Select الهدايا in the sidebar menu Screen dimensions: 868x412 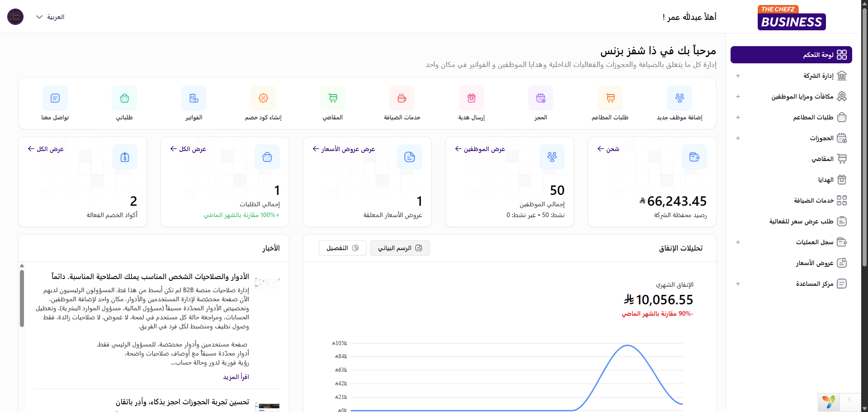click(x=791, y=180)
